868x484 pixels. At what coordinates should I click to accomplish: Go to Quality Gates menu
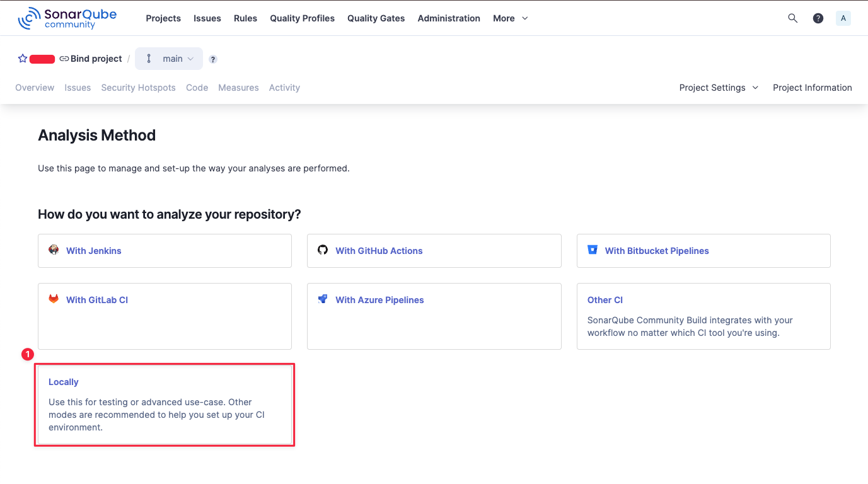(376, 18)
